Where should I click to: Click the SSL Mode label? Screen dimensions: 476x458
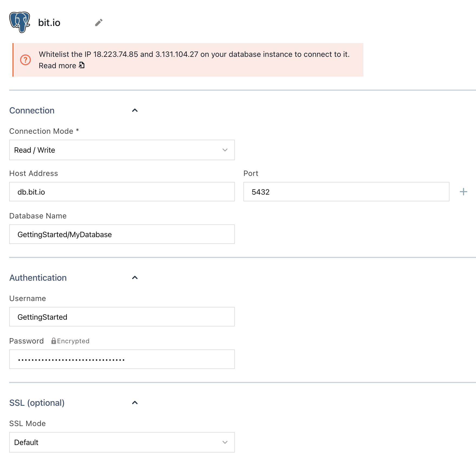pyautogui.click(x=28, y=423)
